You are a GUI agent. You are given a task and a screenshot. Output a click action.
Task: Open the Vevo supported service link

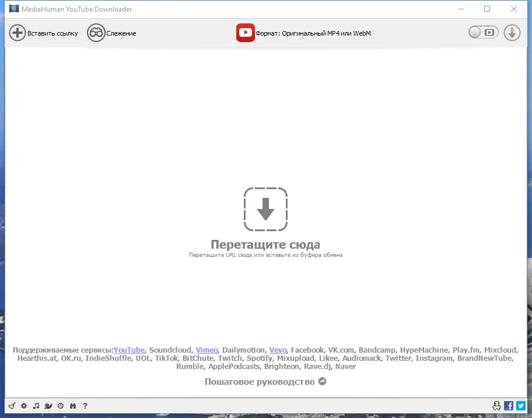[x=278, y=350]
